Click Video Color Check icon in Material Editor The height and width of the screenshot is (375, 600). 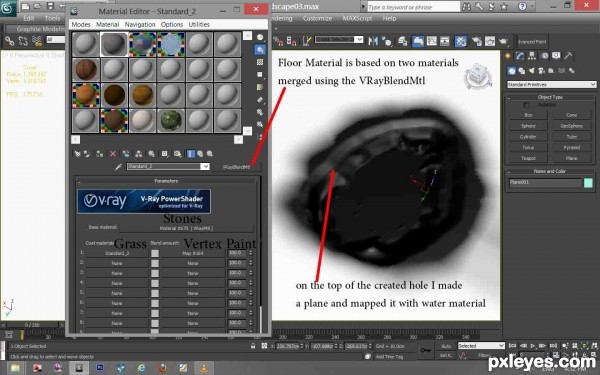click(260, 87)
